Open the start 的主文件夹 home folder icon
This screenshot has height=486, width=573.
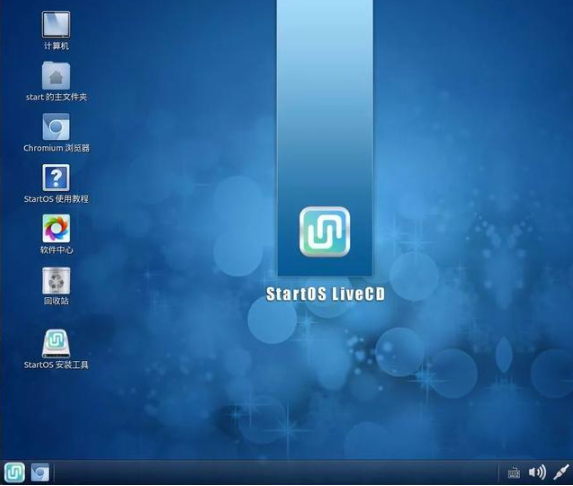[56, 76]
